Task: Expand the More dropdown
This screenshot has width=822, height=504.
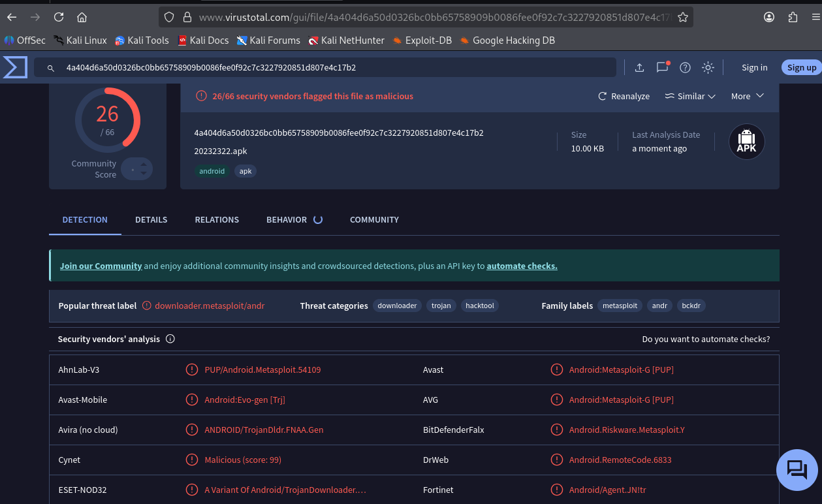Action: coord(748,96)
